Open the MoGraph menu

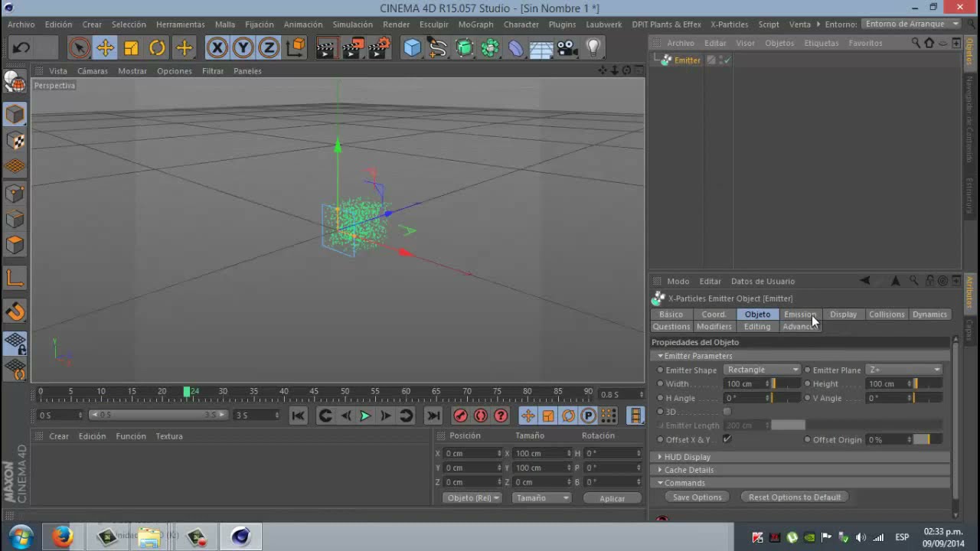click(x=475, y=24)
